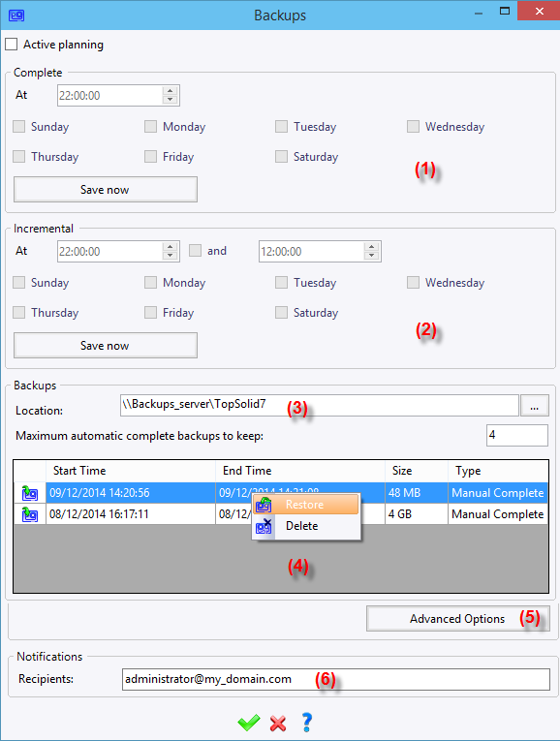
Task: Click Save now in the Complete section
Action: [106, 190]
